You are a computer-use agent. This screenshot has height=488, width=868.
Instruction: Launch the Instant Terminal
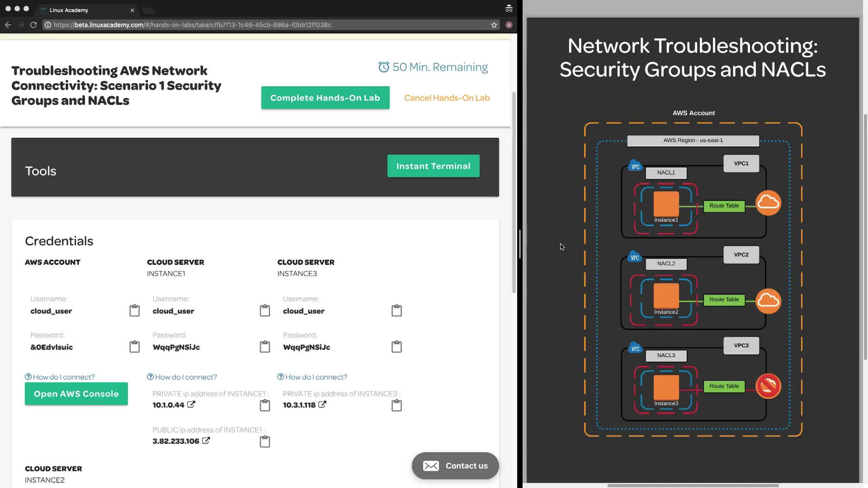[433, 166]
